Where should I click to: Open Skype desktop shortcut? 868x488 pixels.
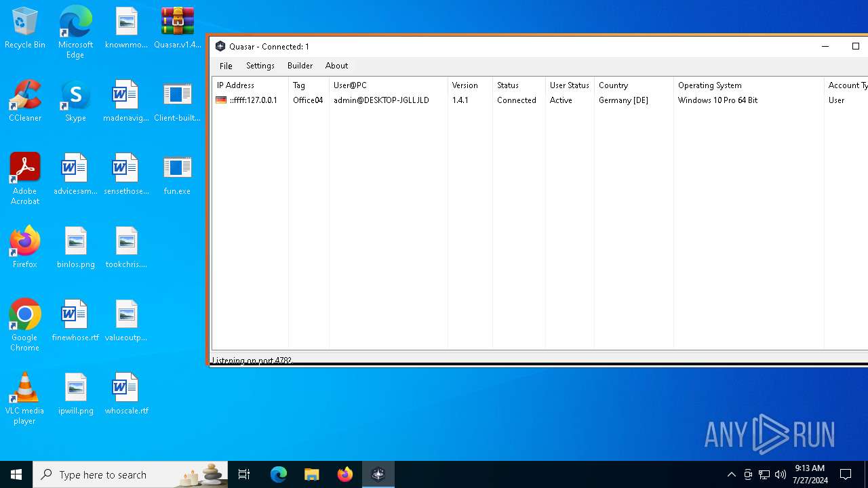tap(75, 102)
